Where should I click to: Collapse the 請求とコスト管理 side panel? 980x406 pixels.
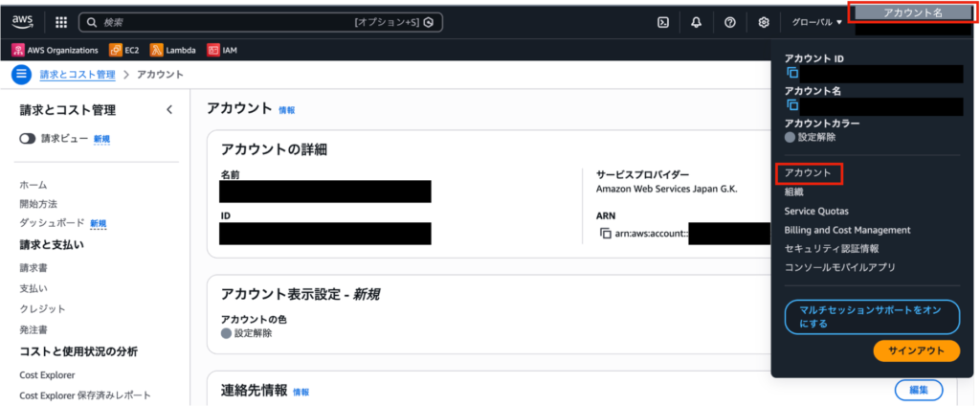(169, 110)
